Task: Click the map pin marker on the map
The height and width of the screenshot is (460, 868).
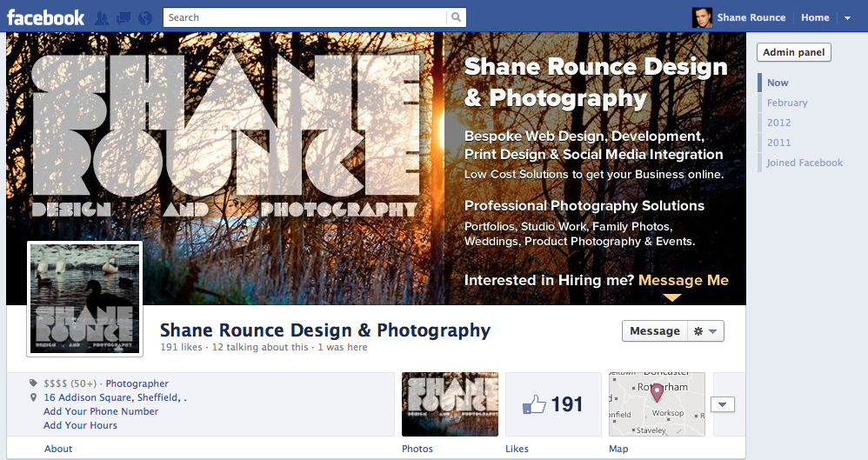Action: point(657,392)
